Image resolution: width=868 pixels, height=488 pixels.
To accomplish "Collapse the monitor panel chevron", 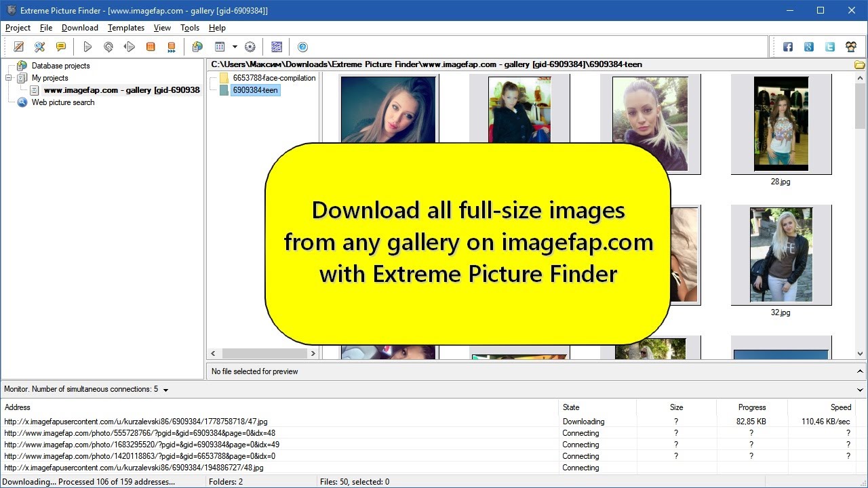I will (x=860, y=390).
